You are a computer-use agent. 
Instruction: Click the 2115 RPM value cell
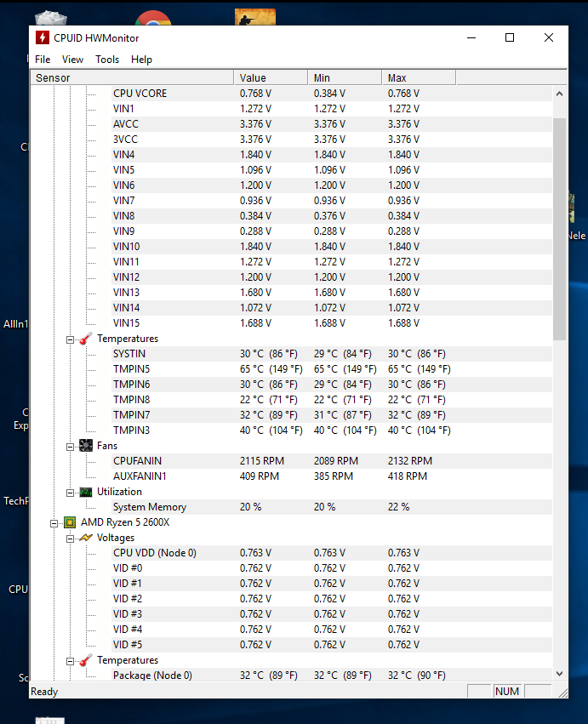pyautogui.click(x=262, y=461)
